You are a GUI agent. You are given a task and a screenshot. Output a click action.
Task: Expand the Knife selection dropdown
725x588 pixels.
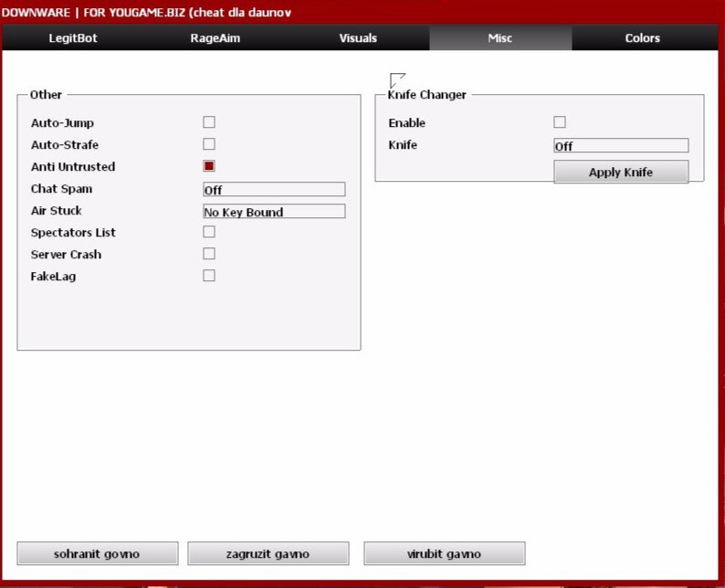621,146
